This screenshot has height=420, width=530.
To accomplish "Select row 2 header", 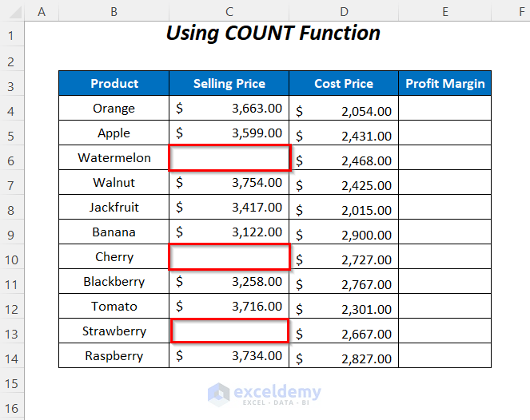I will click(12, 58).
